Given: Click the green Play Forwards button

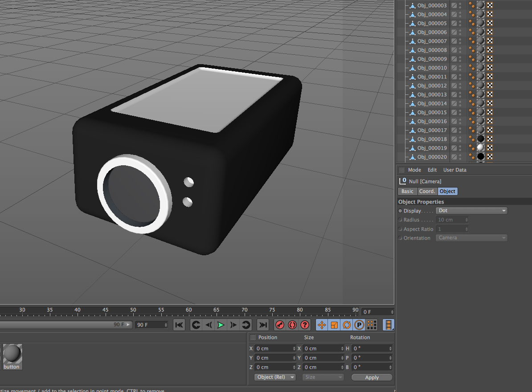Looking at the screenshot, I should click(221, 325).
